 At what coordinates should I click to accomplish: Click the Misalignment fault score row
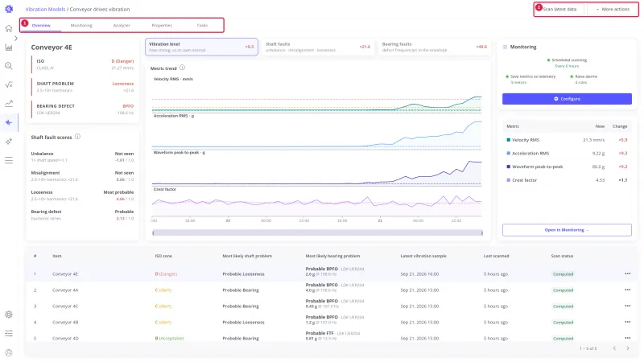[x=82, y=175]
